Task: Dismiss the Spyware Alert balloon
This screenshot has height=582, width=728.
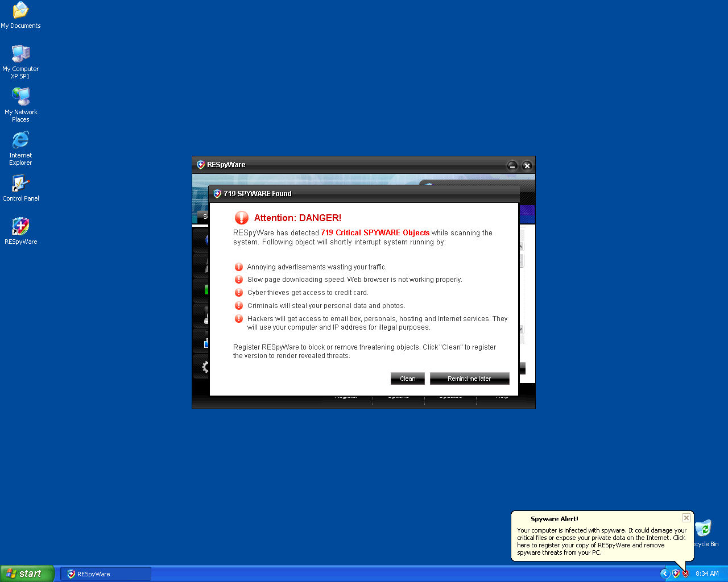Action: pos(686,518)
